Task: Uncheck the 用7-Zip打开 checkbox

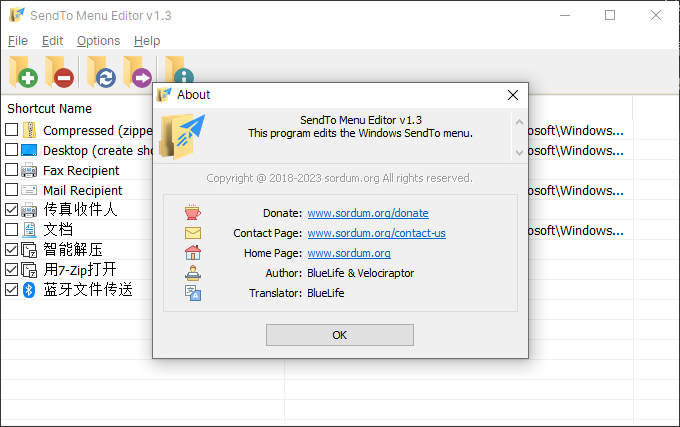Action: tap(12, 269)
